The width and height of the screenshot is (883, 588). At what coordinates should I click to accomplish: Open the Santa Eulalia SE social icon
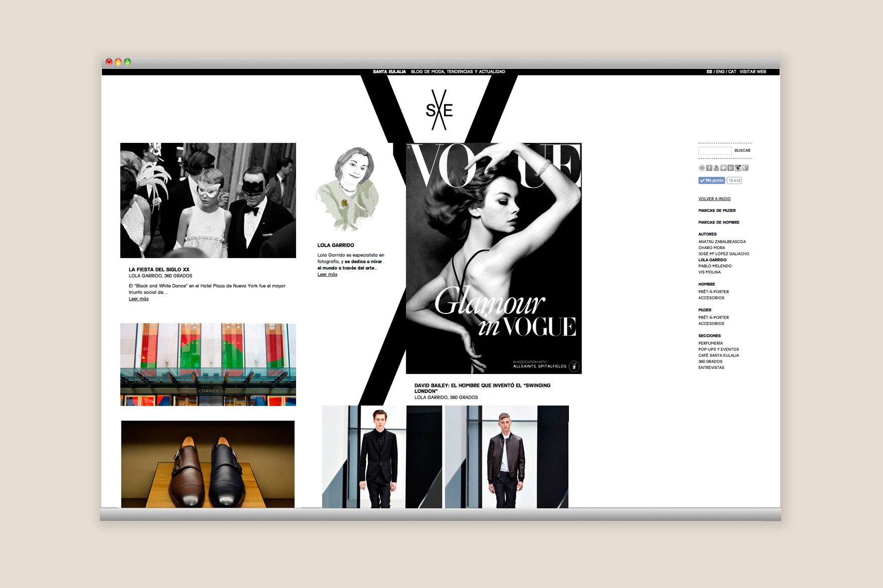[702, 168]
